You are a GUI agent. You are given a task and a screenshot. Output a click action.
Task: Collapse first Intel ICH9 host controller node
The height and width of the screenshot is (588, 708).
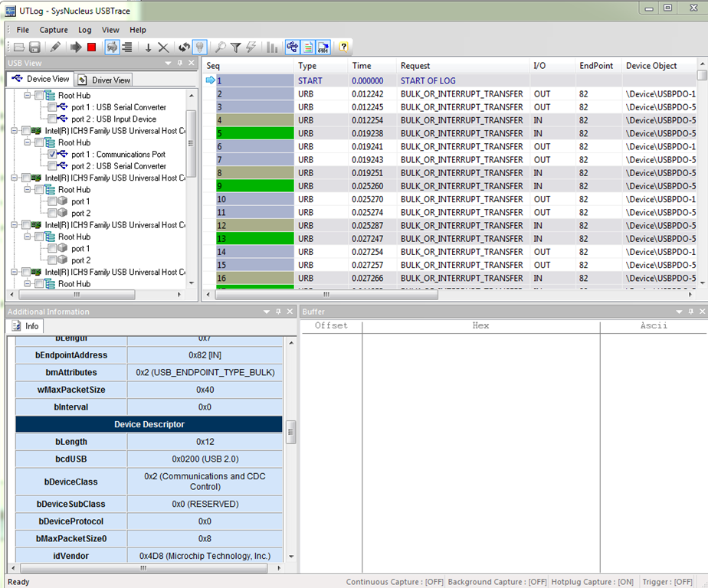[x=15, y=131]
